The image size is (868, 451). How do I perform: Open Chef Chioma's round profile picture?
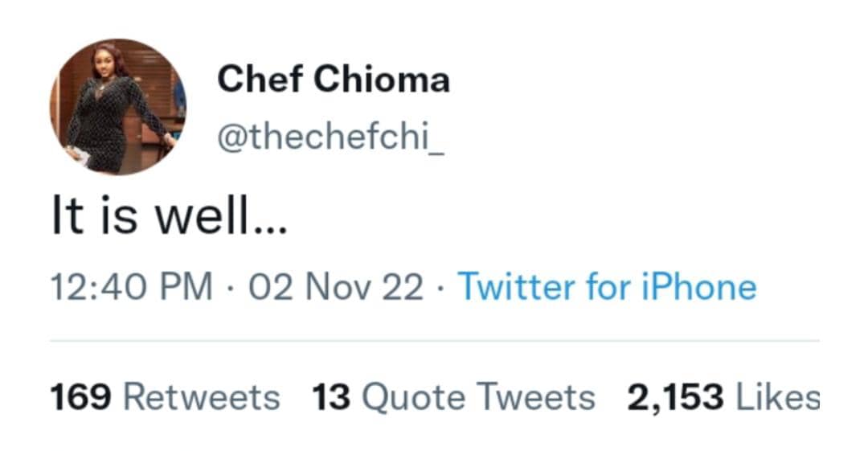(x=118, y=106)
